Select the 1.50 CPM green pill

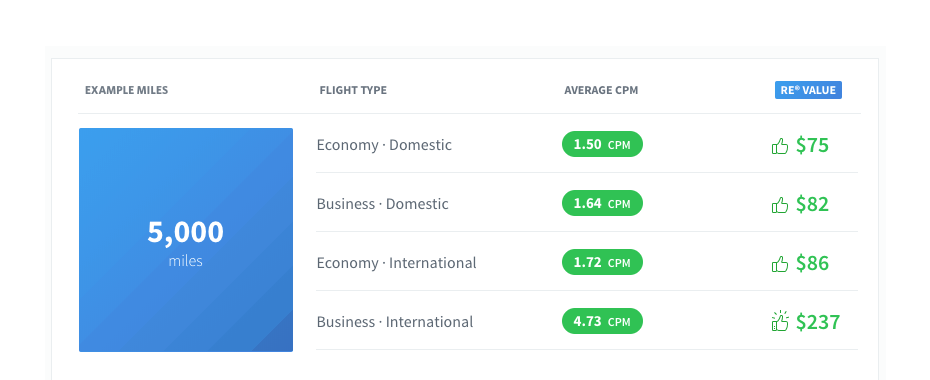(602, 144)
